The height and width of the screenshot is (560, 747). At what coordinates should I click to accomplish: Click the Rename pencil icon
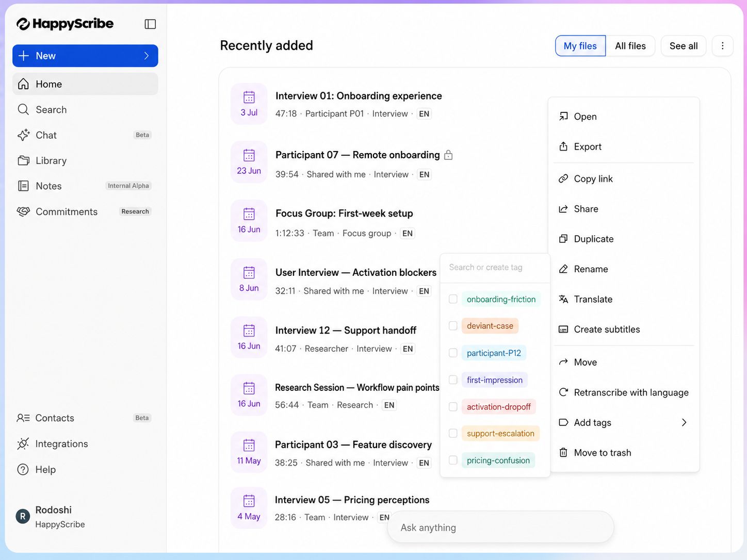[563, 269]
